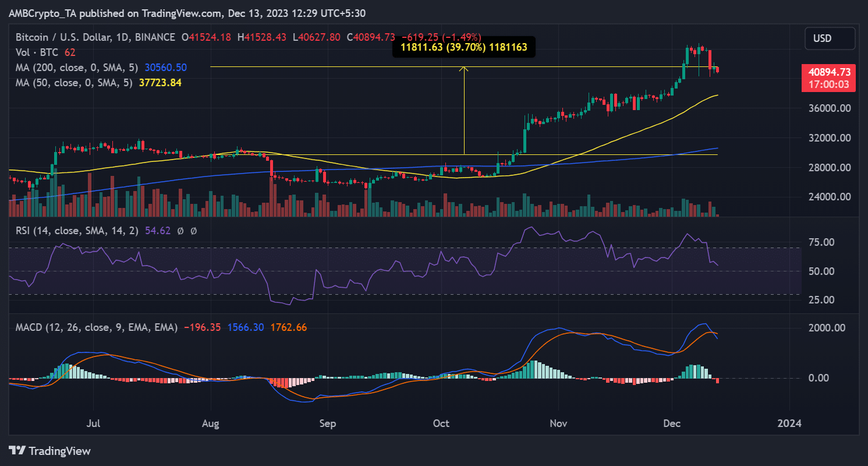Click the RSI indicator legend
868x466 pixels.
tap(77, 231)
